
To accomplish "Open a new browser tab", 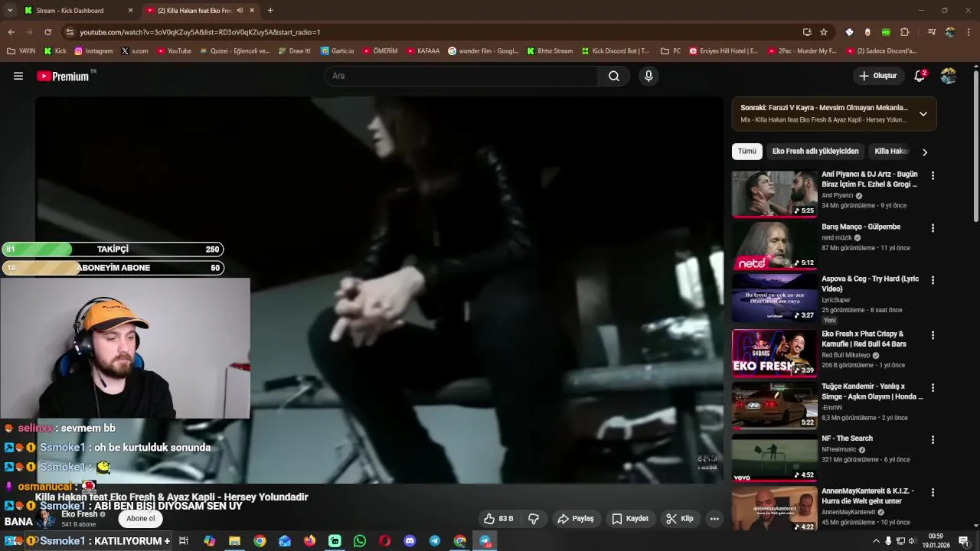I will click(270, 10).
